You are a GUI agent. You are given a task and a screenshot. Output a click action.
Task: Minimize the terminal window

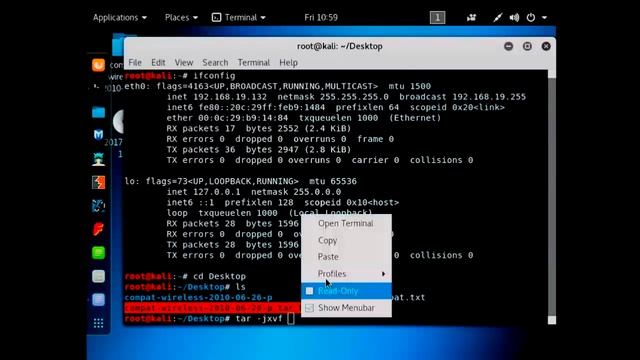click(508, 46)
